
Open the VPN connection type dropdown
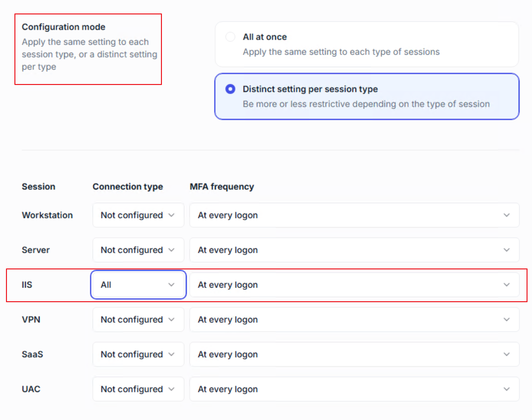click(x=138, y=320)
